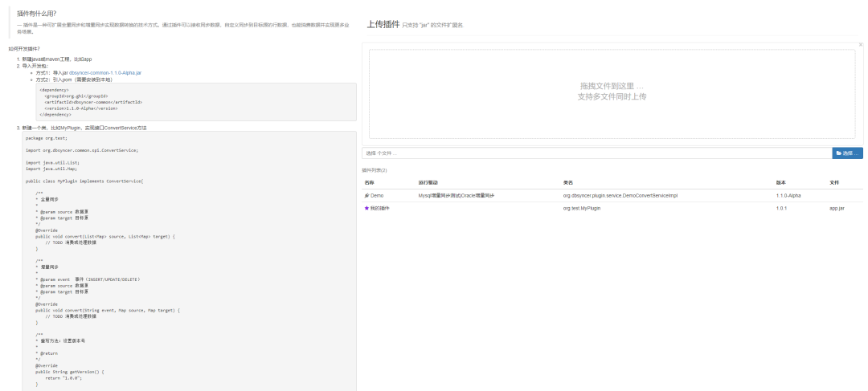Image resolution: width=868 pixels, height=391 pixels.
Task: Click the app.jar file entry
Action: [x=836, y=208]
